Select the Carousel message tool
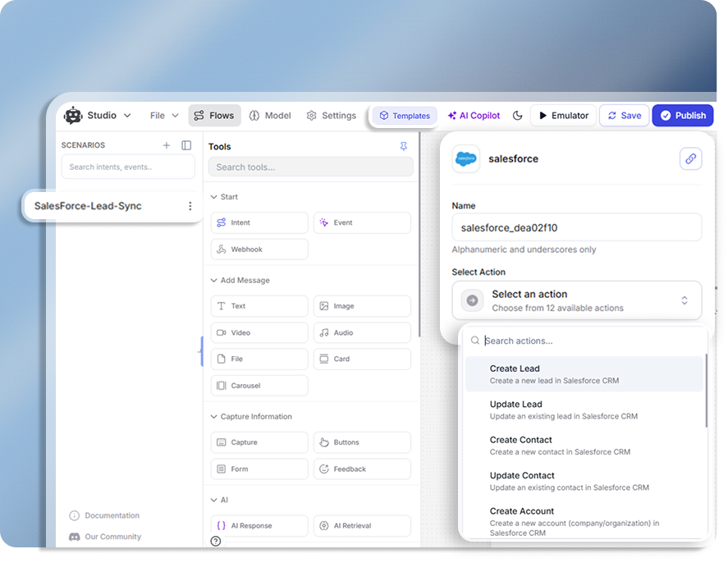 [259, 386]
